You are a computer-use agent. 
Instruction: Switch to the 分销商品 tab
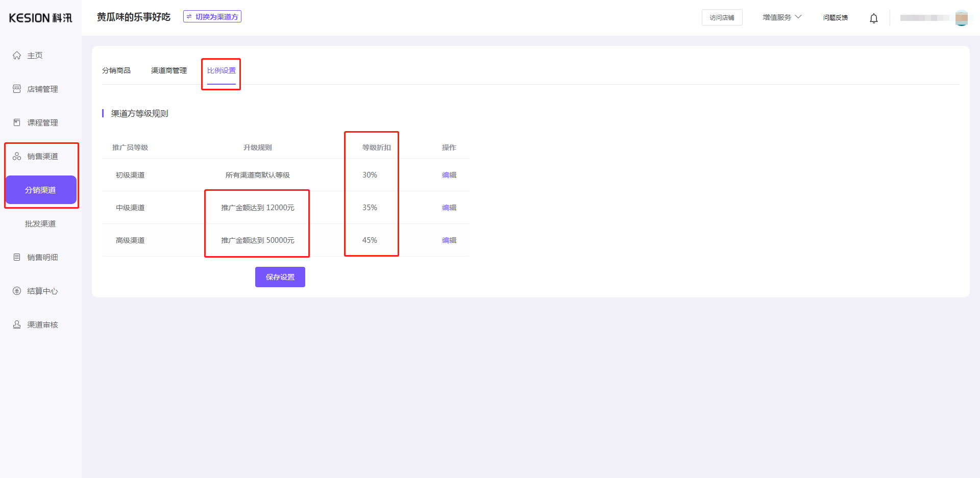click(116, 70)
